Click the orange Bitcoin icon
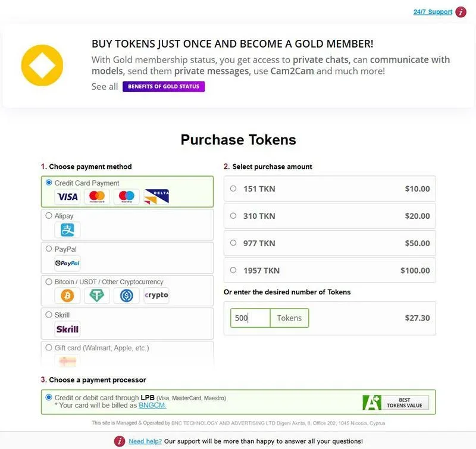Viewport: 476px width, 449px height. coord(67,296)
